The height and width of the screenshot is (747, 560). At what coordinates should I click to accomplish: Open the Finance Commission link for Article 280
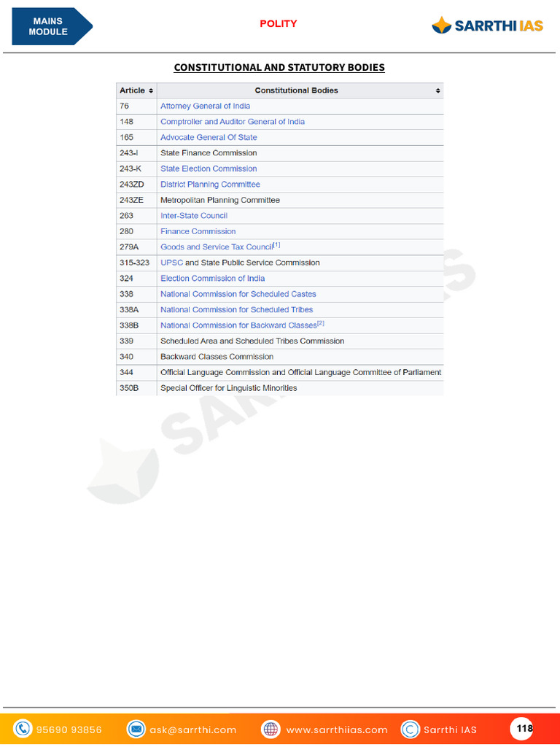tap(198, 231)
